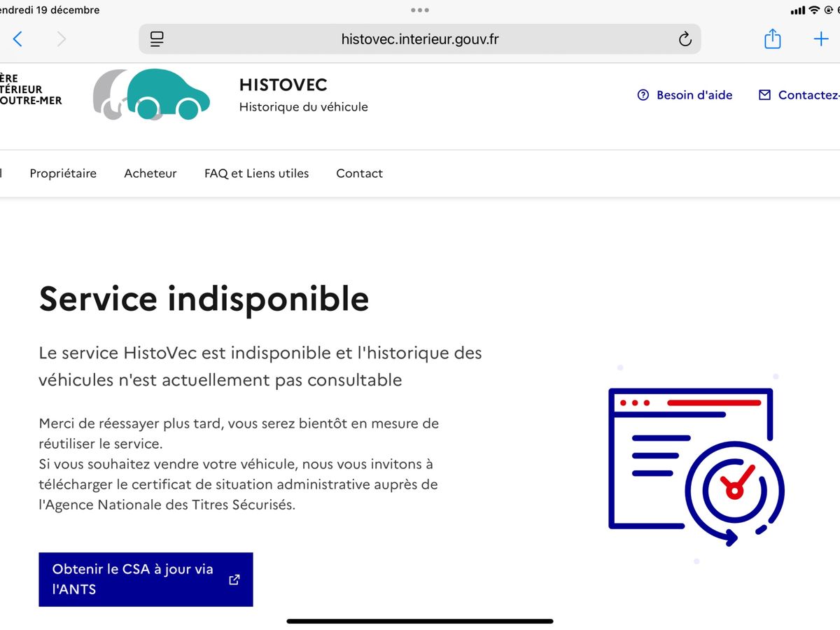Tap the Wi-Fi status icon

click(813, 10)
